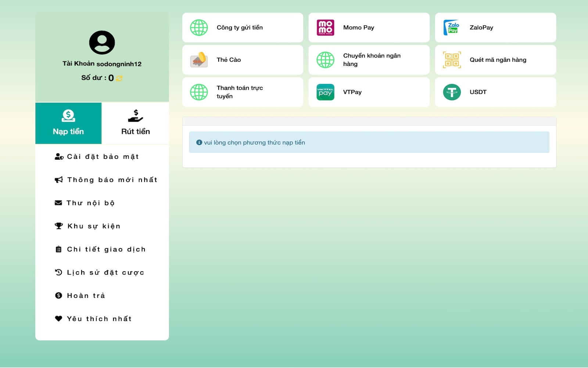Choose USDT deposit method
This screenshot has height=368, width=588.
[x=495, y=92]
